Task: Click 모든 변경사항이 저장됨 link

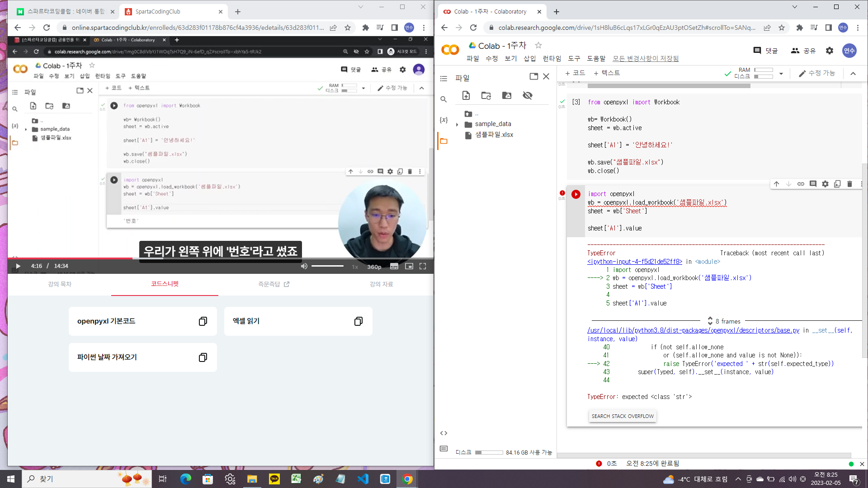Action: click(x=646, y=59)
